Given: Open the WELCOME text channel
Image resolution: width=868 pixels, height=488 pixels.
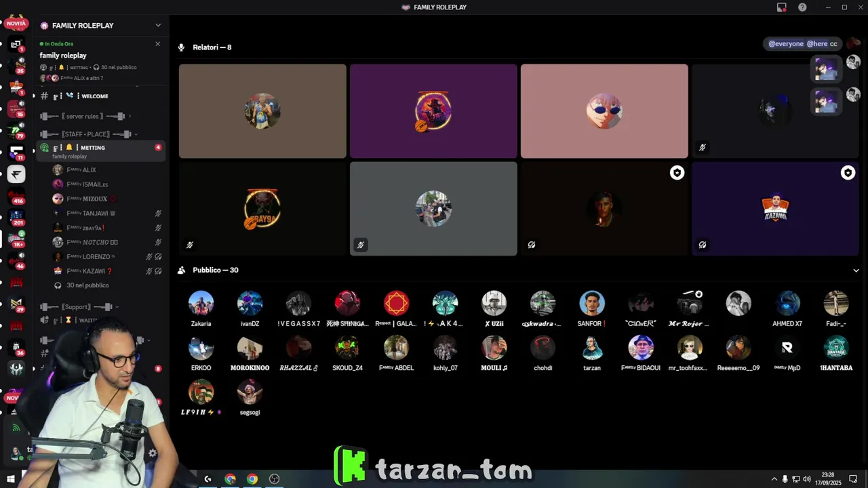Looking at the screenshot, I should click(x=95, y=96).
